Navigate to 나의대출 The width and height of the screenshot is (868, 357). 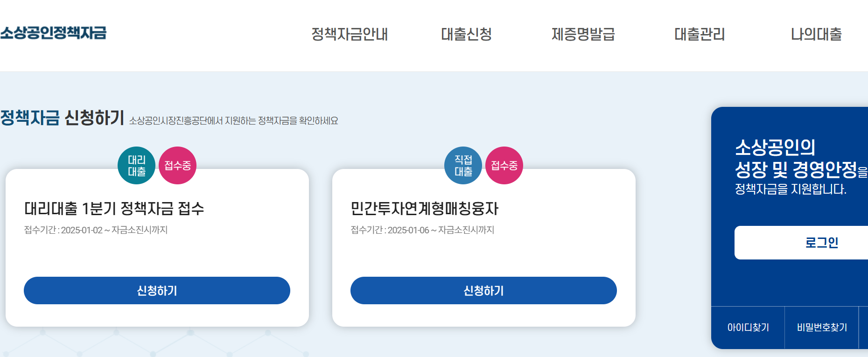(x=816, y=35)
